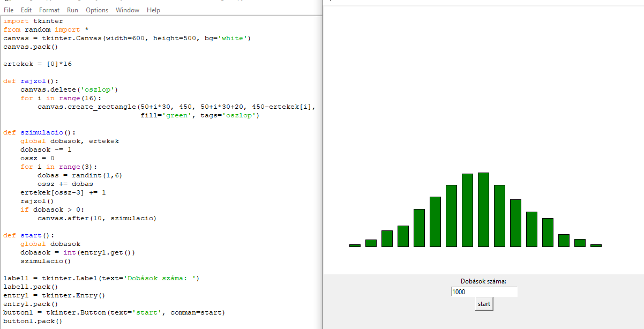644x329 pixels.
Task: Click the line with fill='green', tags='oszlop'
Action: point(200,115)
